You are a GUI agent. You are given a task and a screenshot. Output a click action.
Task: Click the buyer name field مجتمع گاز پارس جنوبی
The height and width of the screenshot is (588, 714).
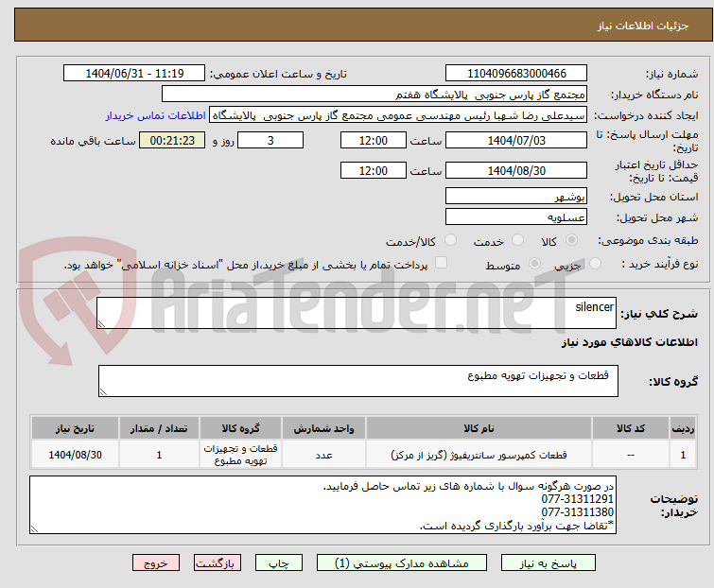pos(374,95)
